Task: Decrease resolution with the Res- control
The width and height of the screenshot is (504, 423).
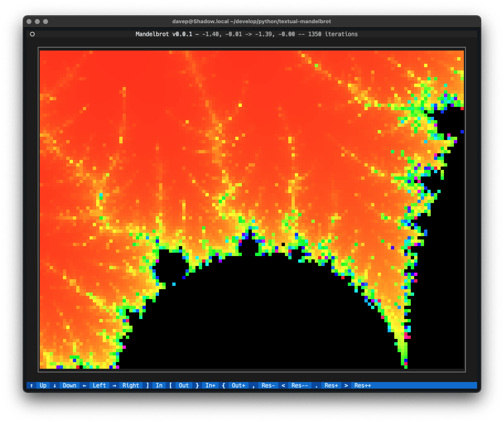Action: click(x=268, y=385)
